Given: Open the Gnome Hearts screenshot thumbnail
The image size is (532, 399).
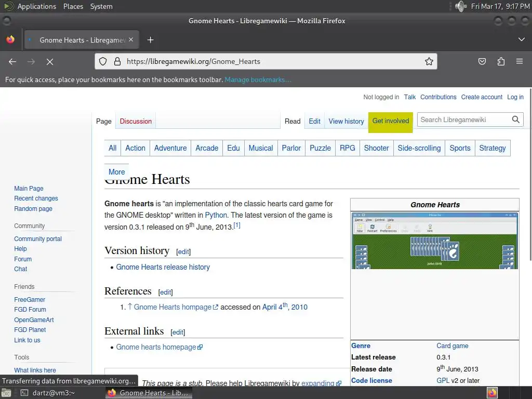Looking at the screenshot, I should click(435, 241).
